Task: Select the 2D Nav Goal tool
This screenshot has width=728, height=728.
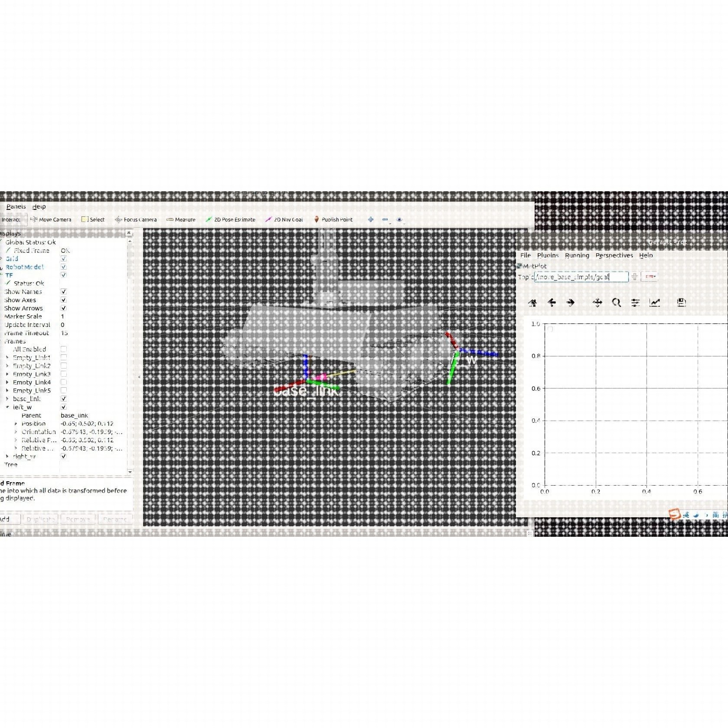Action: 284,219
